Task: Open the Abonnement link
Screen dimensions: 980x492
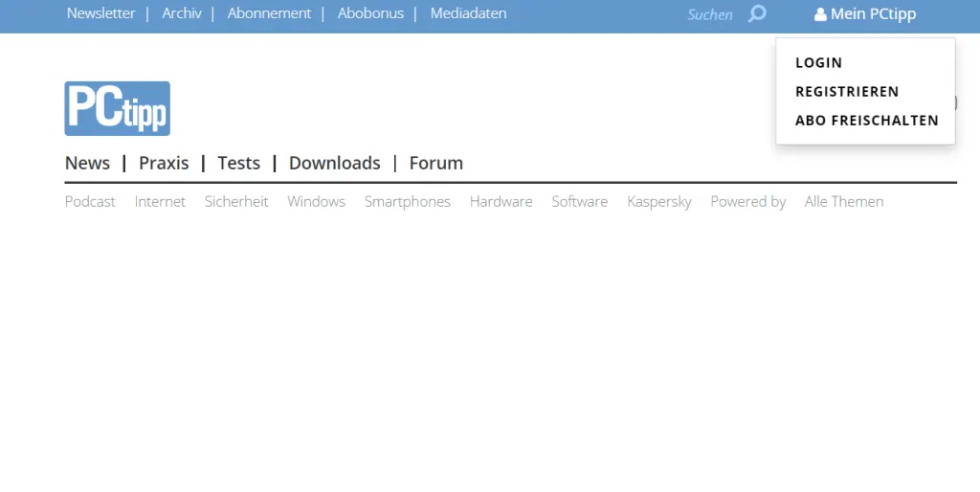Action: [x=269, y=13]
